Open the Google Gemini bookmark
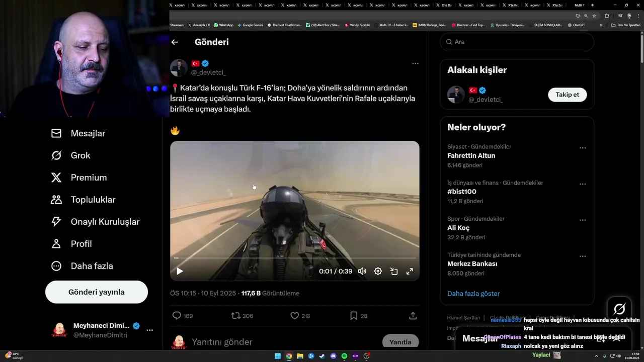The width and height of the screenshot is (644, 362). (x=250, y=25)
